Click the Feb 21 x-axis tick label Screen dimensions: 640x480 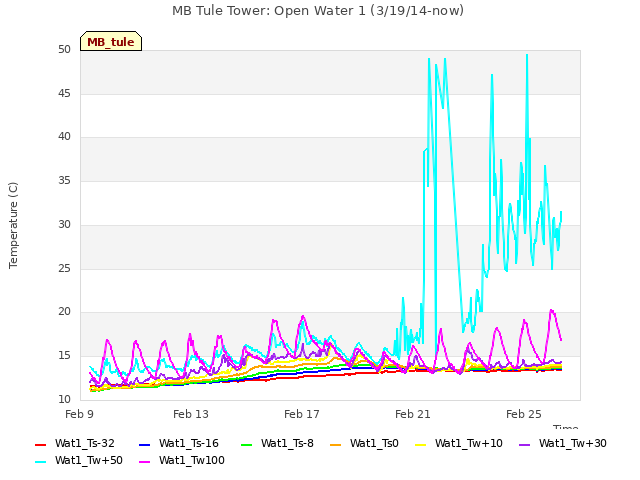(413, 414)
